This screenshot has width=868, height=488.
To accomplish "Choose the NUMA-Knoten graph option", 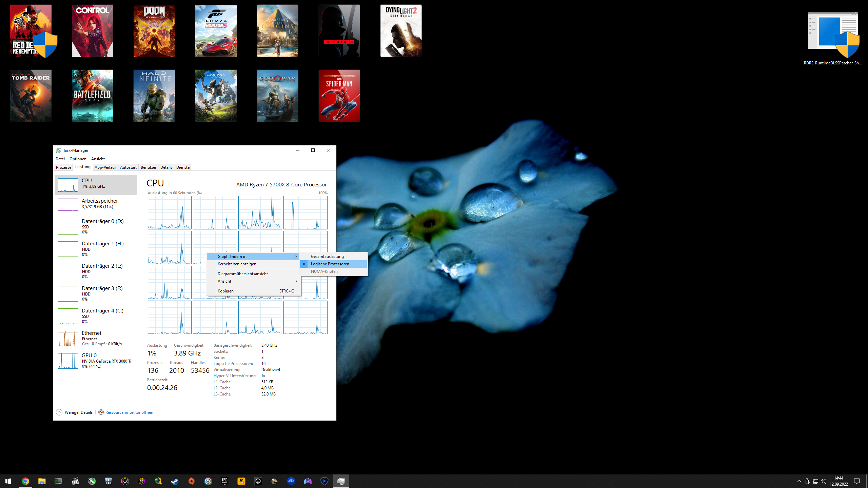I will pyautogui.click(x=333, y=271).
